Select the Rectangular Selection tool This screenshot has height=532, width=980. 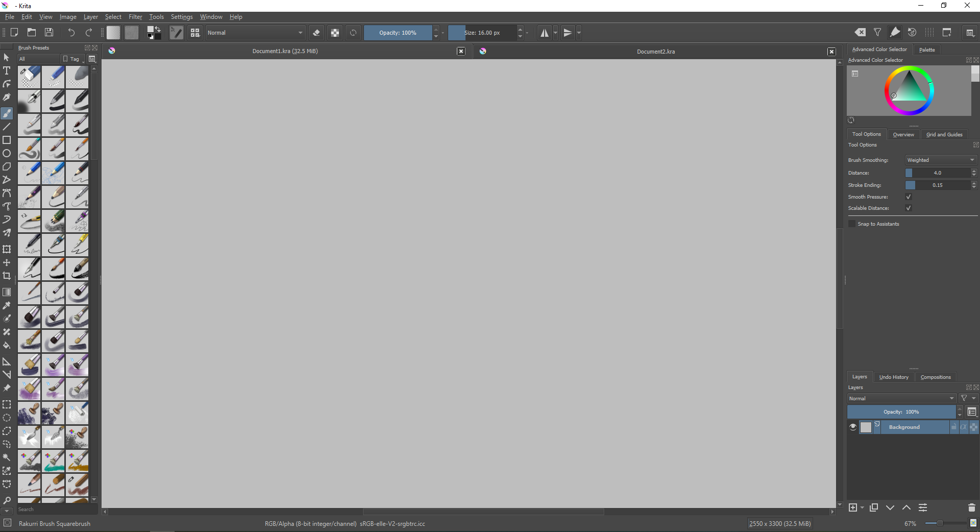pos(7,404)
